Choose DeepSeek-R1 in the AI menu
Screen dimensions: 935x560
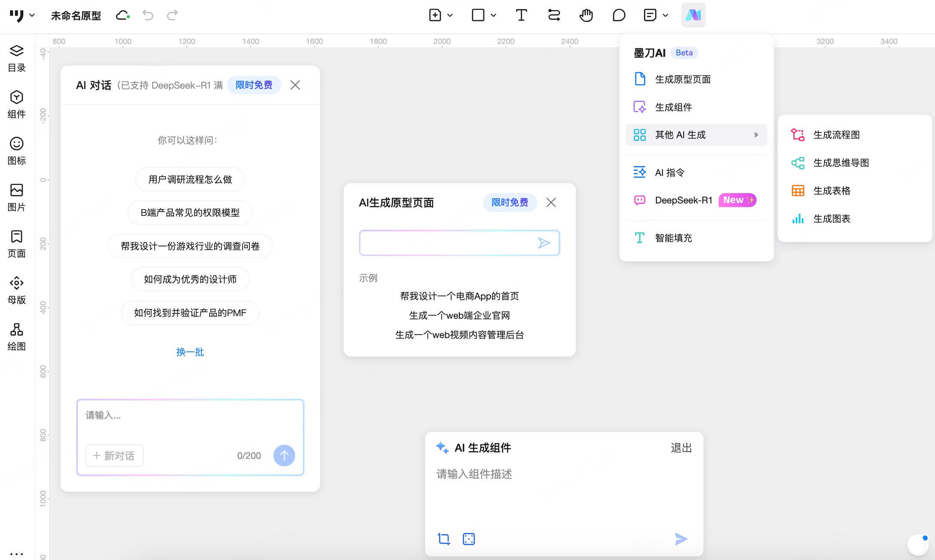point(683,200)
